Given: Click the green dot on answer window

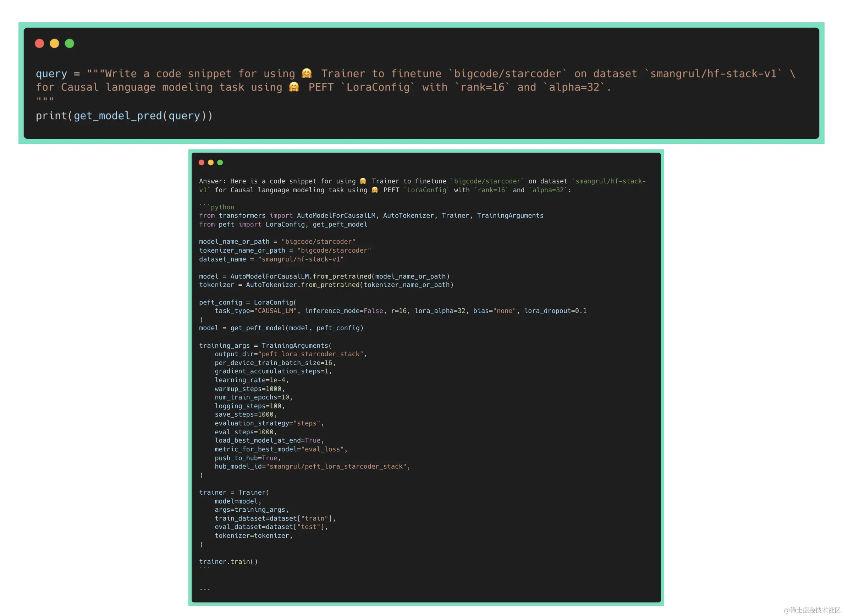Looking at the screenshot, I should tap(220, 162).
